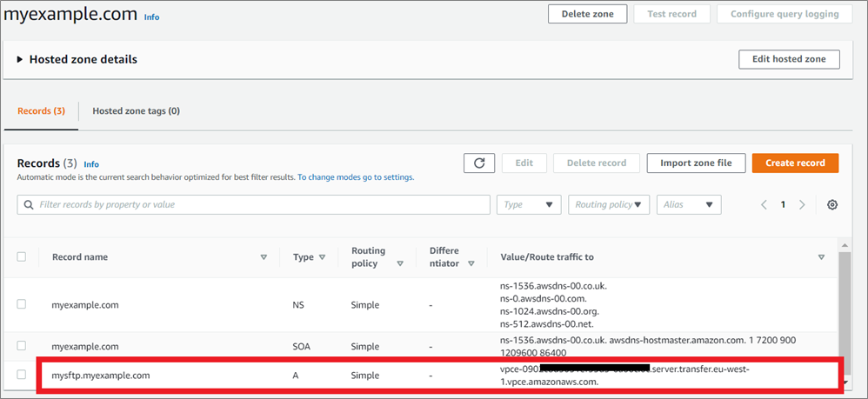Sort by Value/Route traffic to arrow
The height and width of the screenshot is (399, 868).
822,257
